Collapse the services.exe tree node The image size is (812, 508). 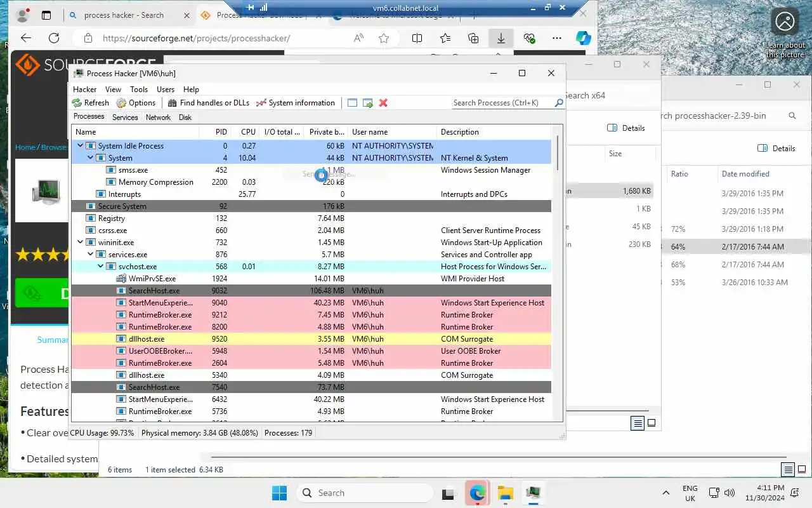pyautogui.click(x=90, y=255)
